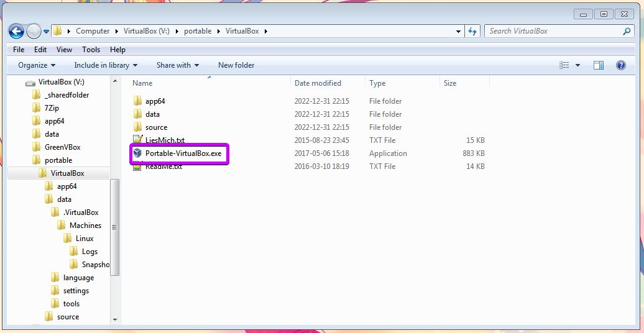Click the 2017-05-06 15:18 date cell

[321, 153]
